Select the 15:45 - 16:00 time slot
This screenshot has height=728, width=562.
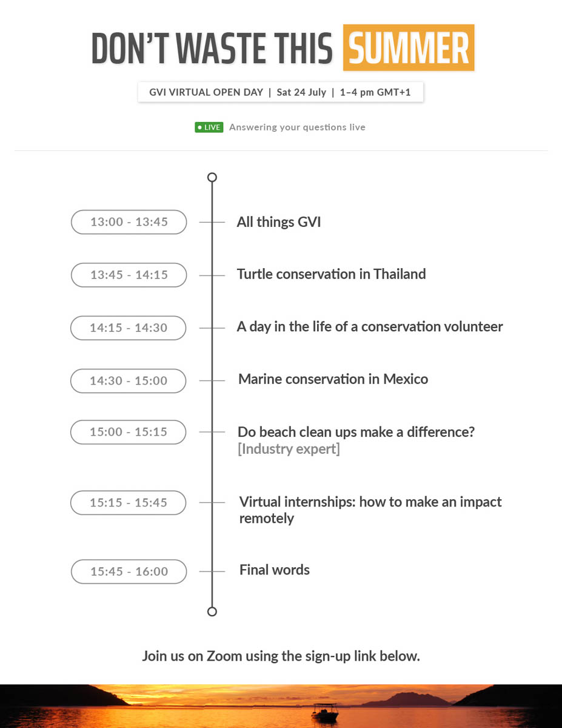pyautogui.click(x=129, y=571)
